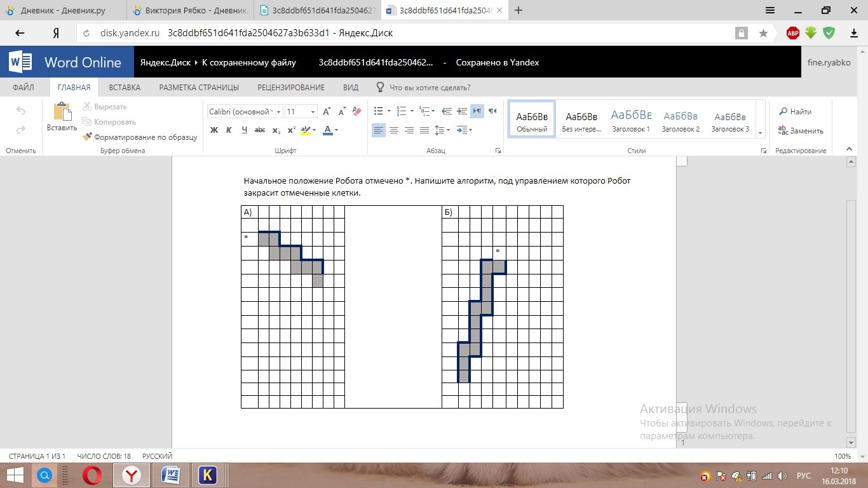
Task: Click the Найти (Find) button
Action: [795, 111]
